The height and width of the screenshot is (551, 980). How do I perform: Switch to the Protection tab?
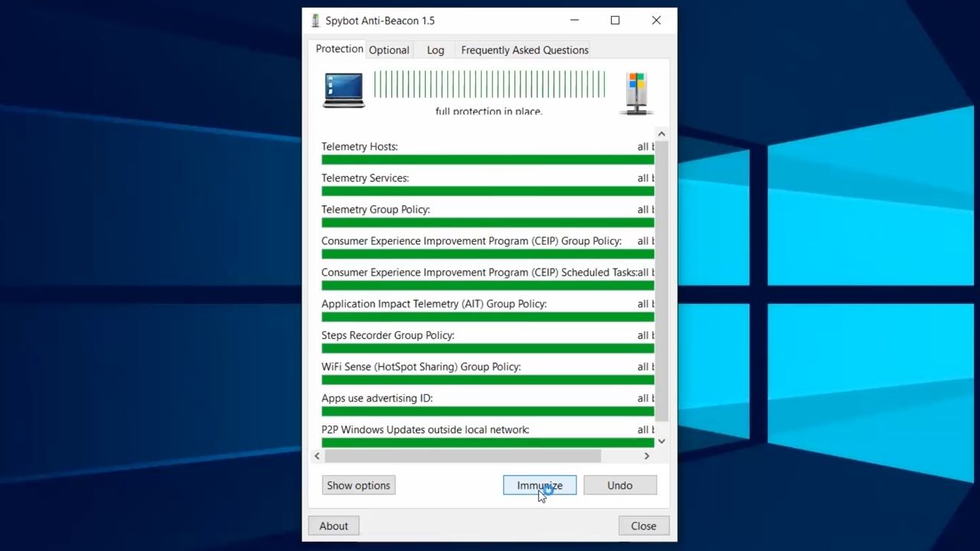pyautogui.click(x=339, y=49)
